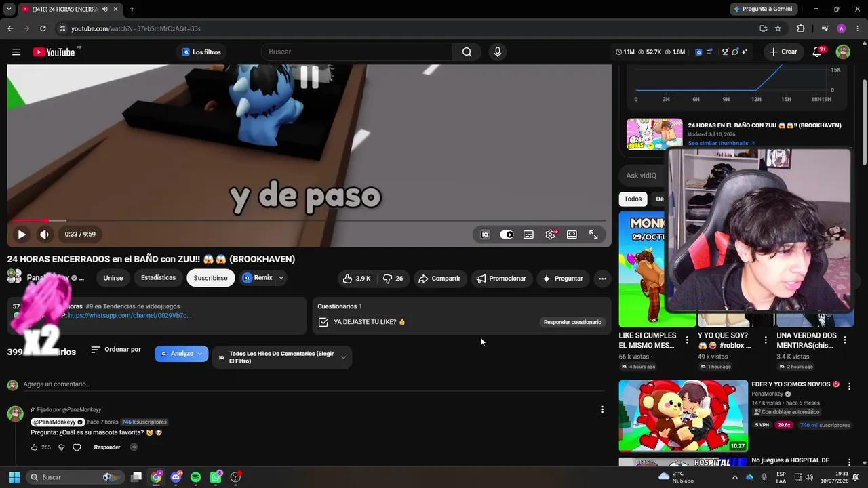Viewport: 868px width, 488px height.
Task: Open options for EDER Y YO SOMOS NOVIOS
Action: (x=849, y=386)
